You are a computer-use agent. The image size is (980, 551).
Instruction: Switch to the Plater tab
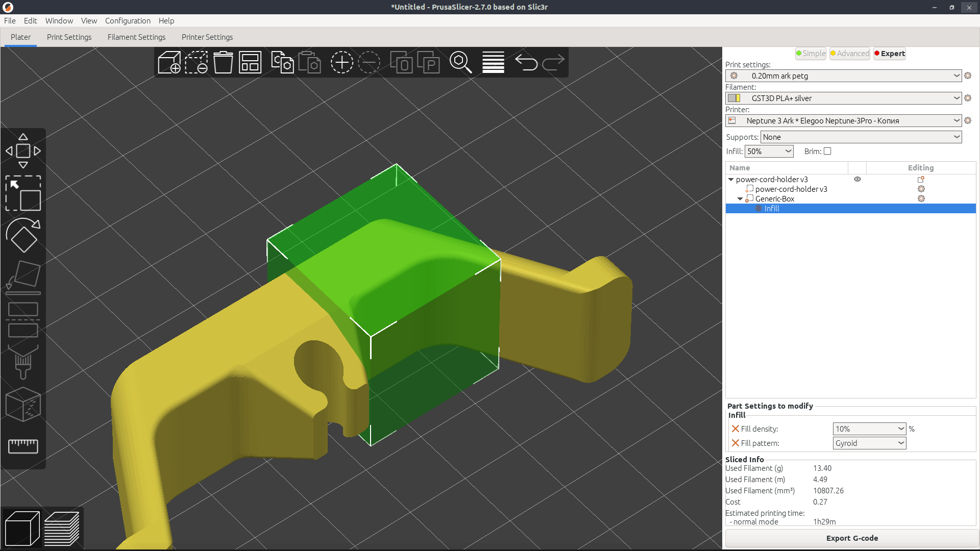coord(20,37)
